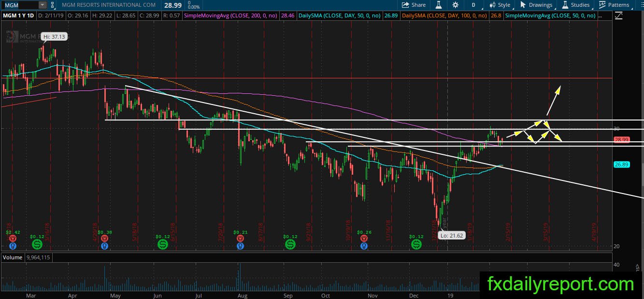
Task: Click the $0.26 earnings phone icon
Action: point(363,238)
